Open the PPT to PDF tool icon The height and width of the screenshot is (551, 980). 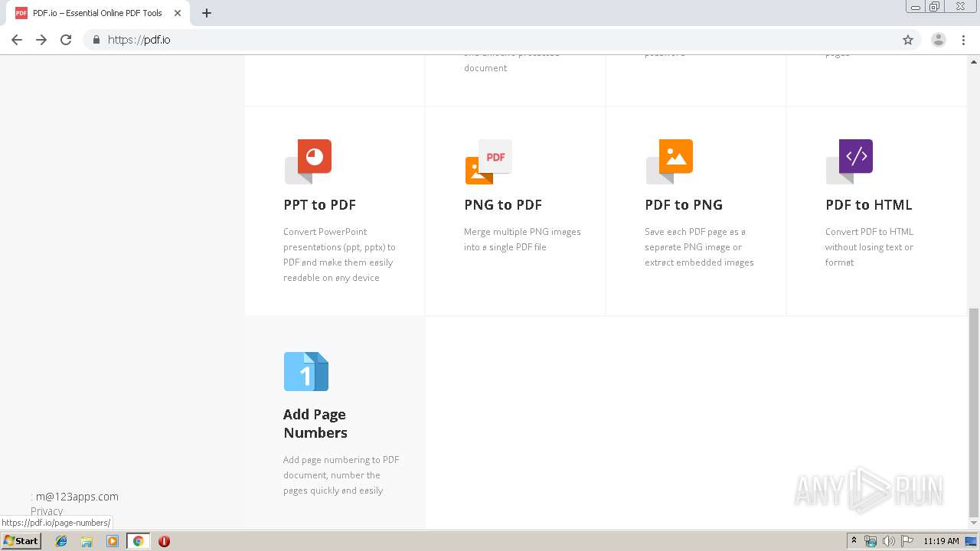click(x=308, y=161)
